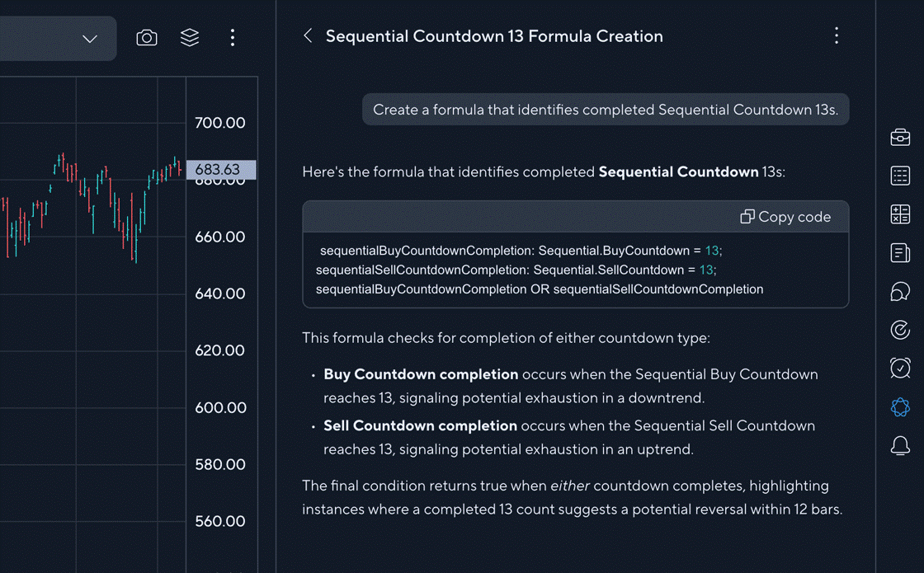The width and height of the screenshot is (924, 573).
Task: Open the chat bubbles icon in sidebar
Action: point(900,291)
